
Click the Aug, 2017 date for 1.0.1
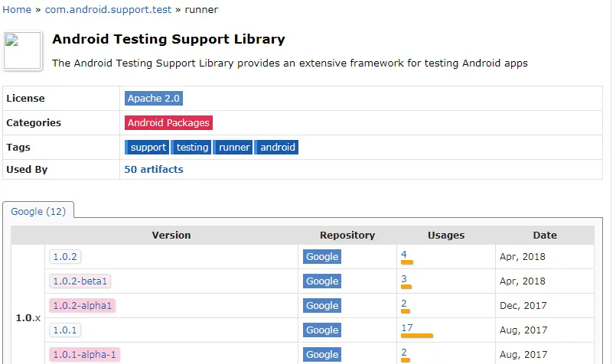click(523, 330)
